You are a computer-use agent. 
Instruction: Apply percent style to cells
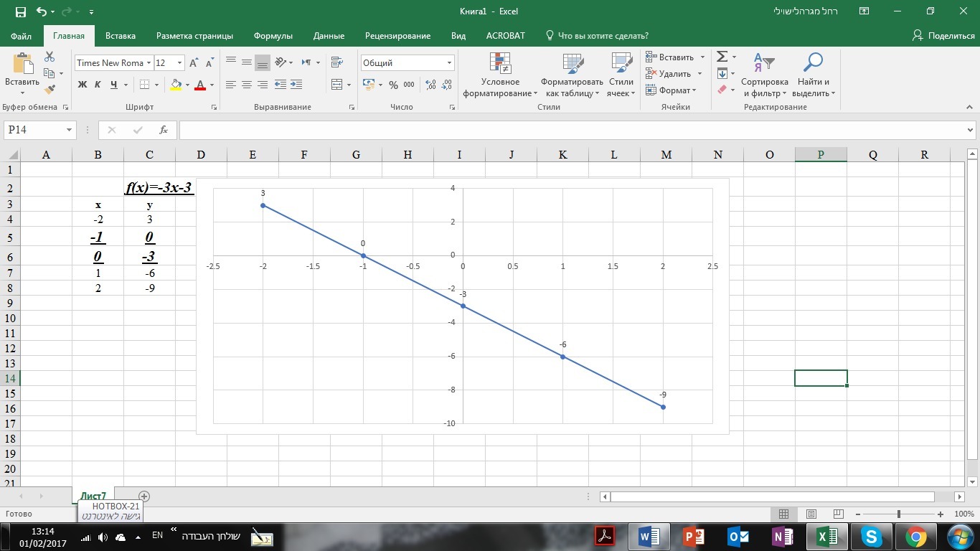(393, 85)
